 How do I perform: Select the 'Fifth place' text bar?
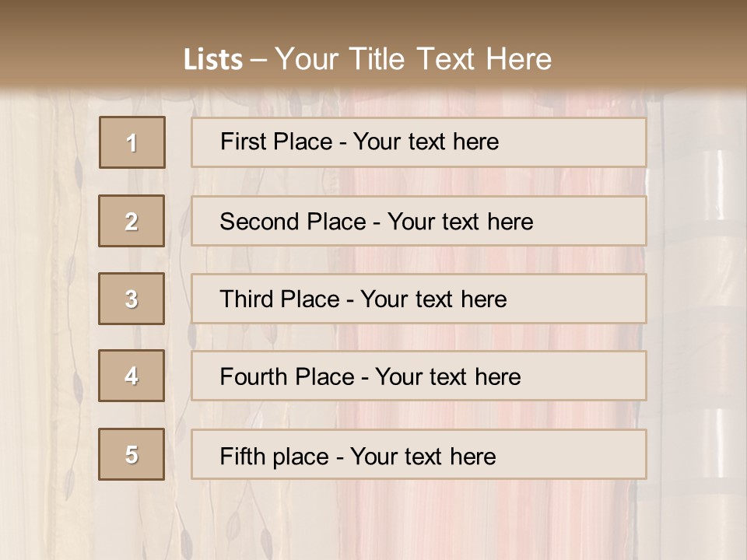419,454
